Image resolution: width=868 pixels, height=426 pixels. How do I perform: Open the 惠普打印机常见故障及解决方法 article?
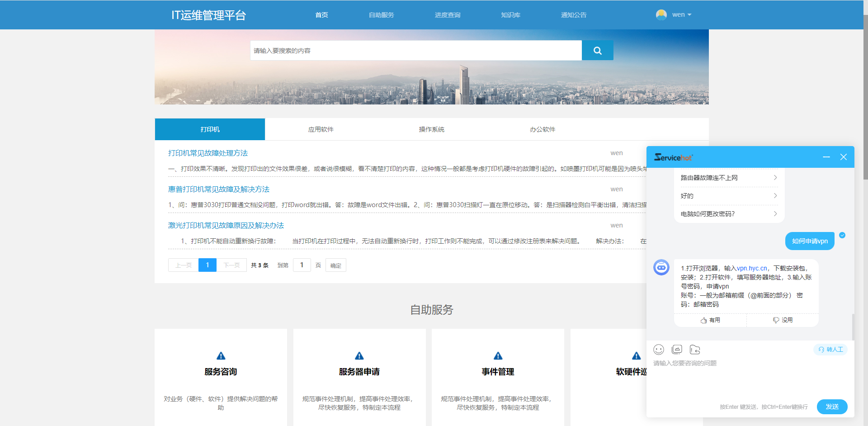click(219, 189)
